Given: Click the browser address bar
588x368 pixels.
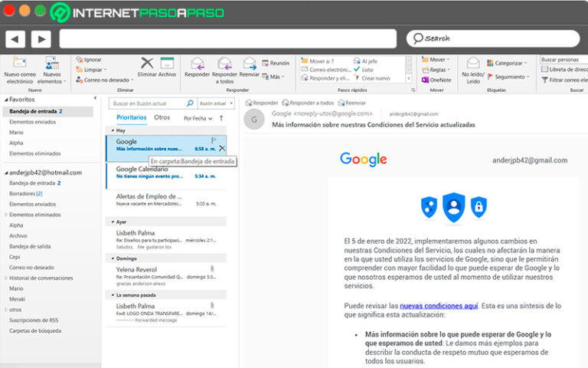Looking at the screenshot, I should 227,38.
